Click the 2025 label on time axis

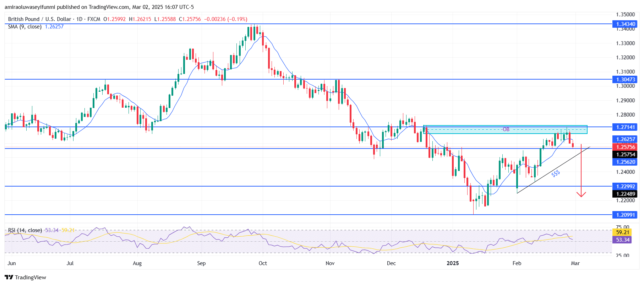click(x=453, y=263)
